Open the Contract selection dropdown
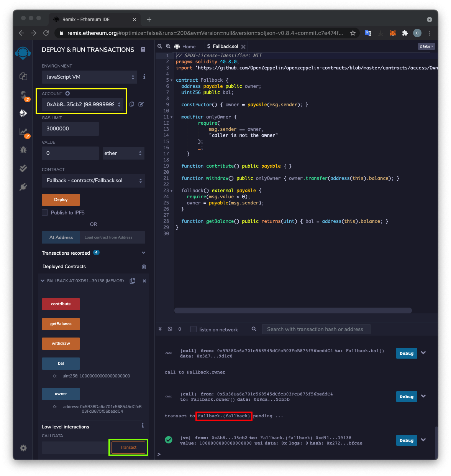 93,181
